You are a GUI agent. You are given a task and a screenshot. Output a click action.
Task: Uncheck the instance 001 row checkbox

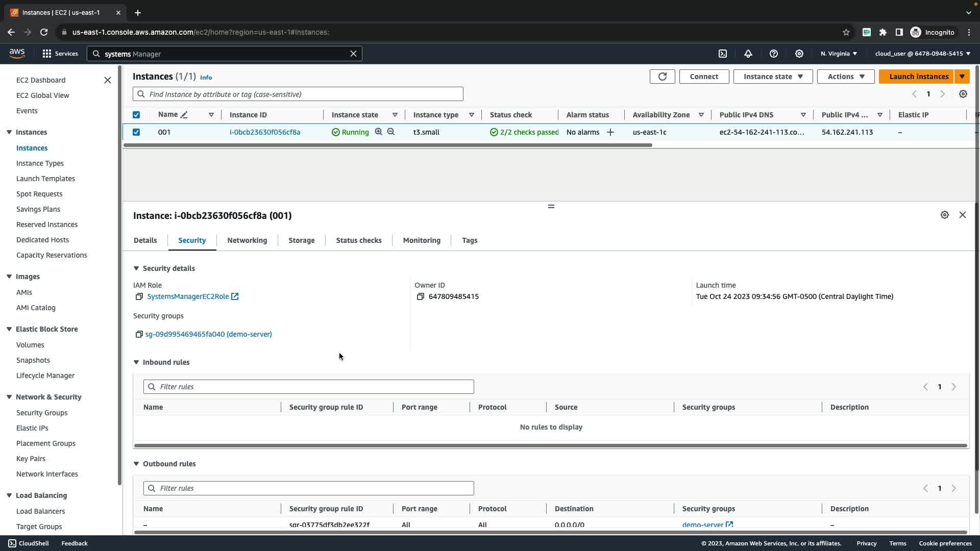tap(136, 132)
